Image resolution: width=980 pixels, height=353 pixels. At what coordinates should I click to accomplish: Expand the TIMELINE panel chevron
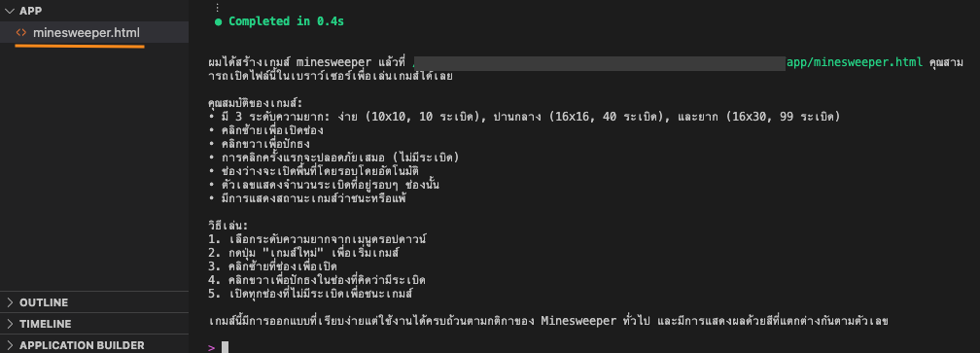[10, 324]
